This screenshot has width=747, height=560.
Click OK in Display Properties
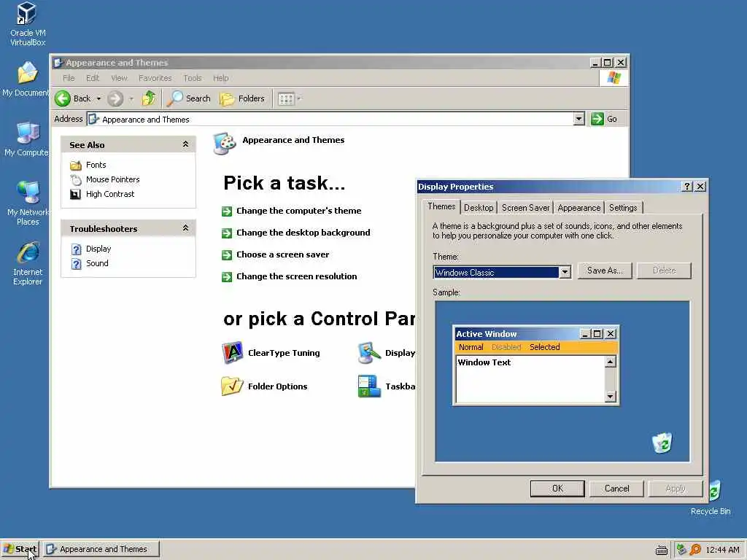click(557, 489)
